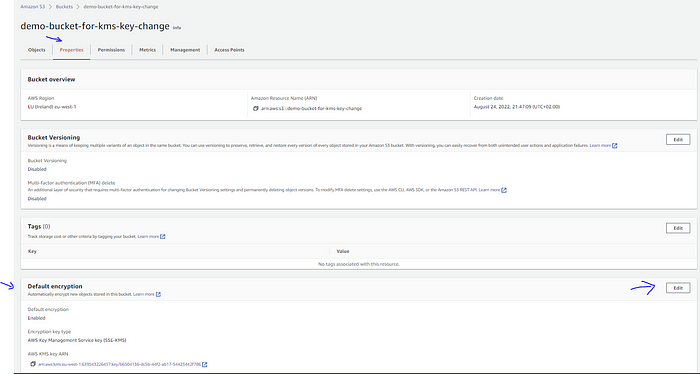
Task: Open the Info link next to bucket name
Action: (177, 28)
